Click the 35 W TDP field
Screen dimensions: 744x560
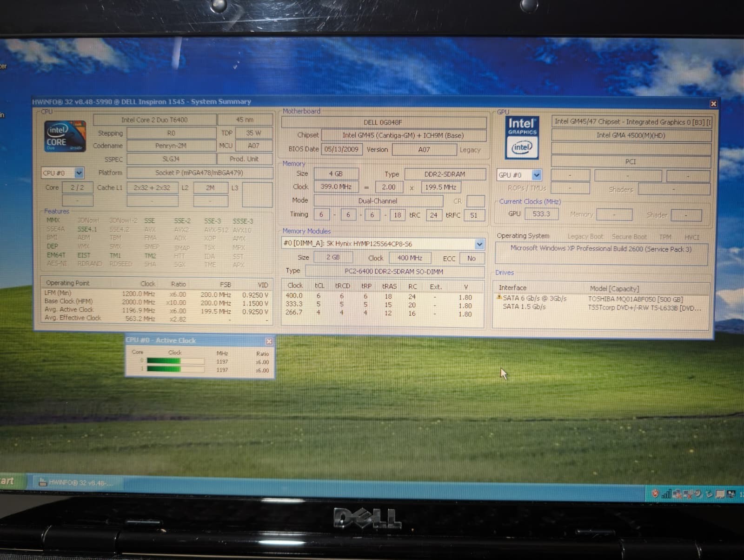pyautogui.click(x=253, y=133)
